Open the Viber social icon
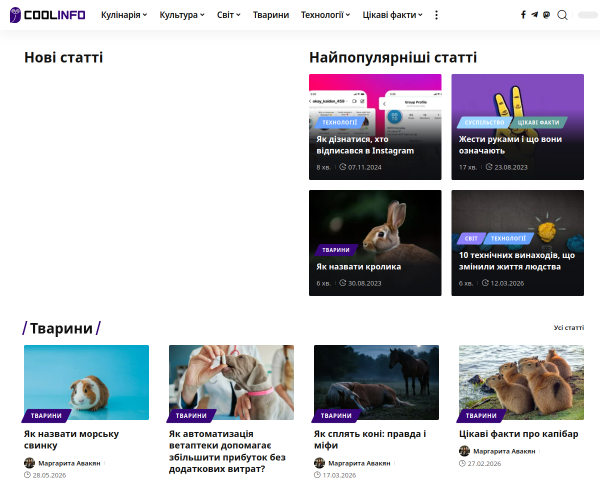 coord(546,15)
